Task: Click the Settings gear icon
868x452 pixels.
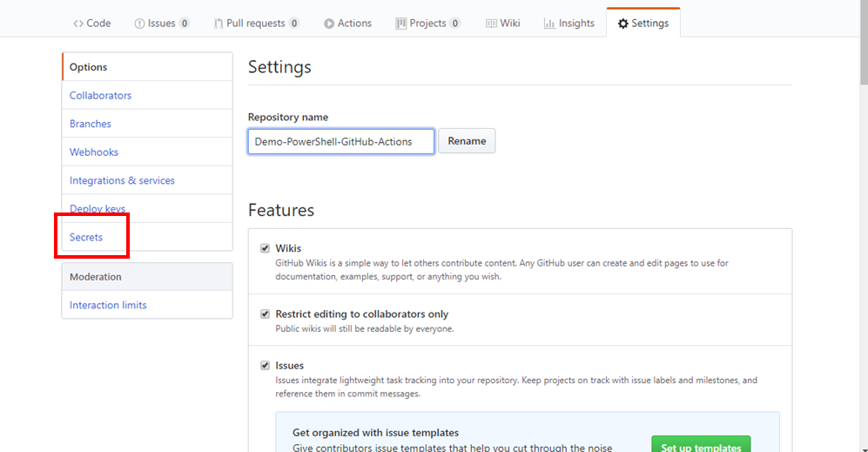Action: pos(623,24)
